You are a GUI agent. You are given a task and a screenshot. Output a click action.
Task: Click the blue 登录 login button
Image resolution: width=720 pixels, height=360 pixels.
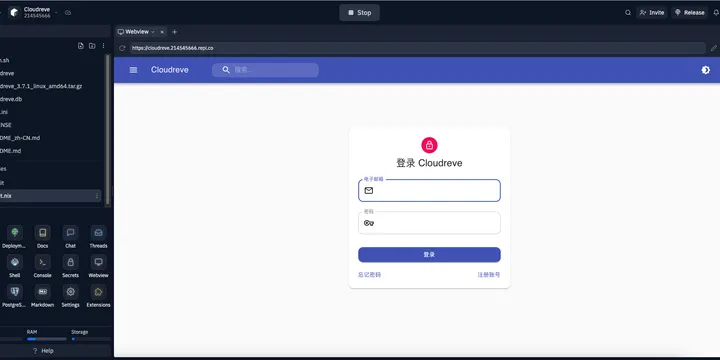click(429, 255)
